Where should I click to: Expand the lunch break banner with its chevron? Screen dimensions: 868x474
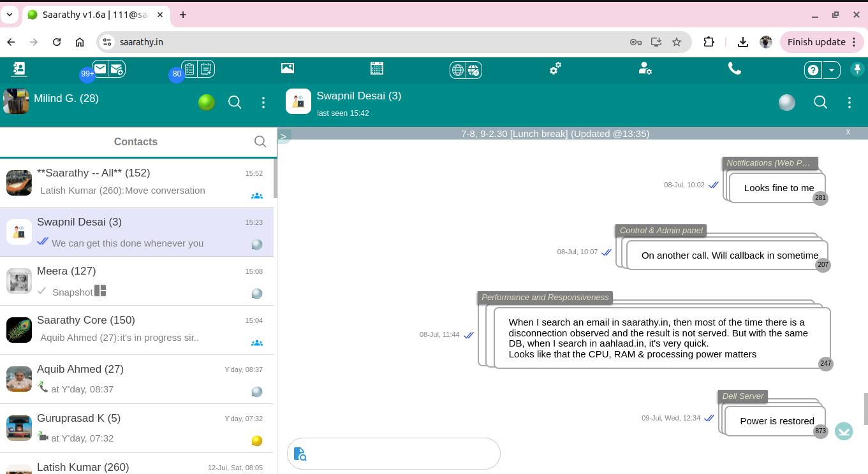(x=283, y=136)
